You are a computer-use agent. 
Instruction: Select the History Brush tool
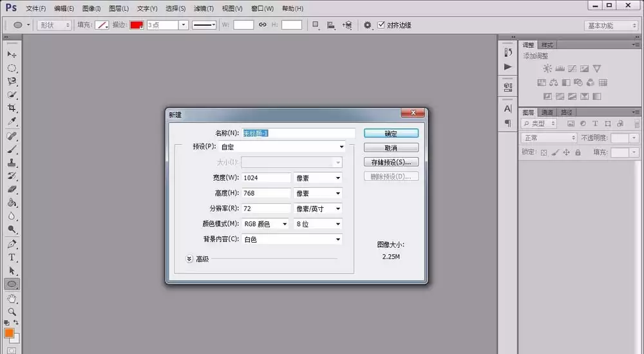tap(12, 176)
